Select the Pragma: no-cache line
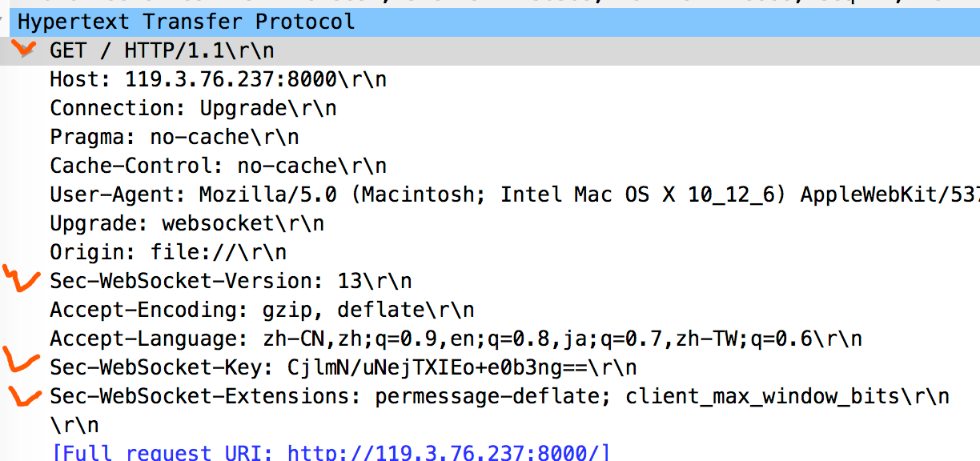The height and width of the screenshot is (461, 980). [175, 137]
